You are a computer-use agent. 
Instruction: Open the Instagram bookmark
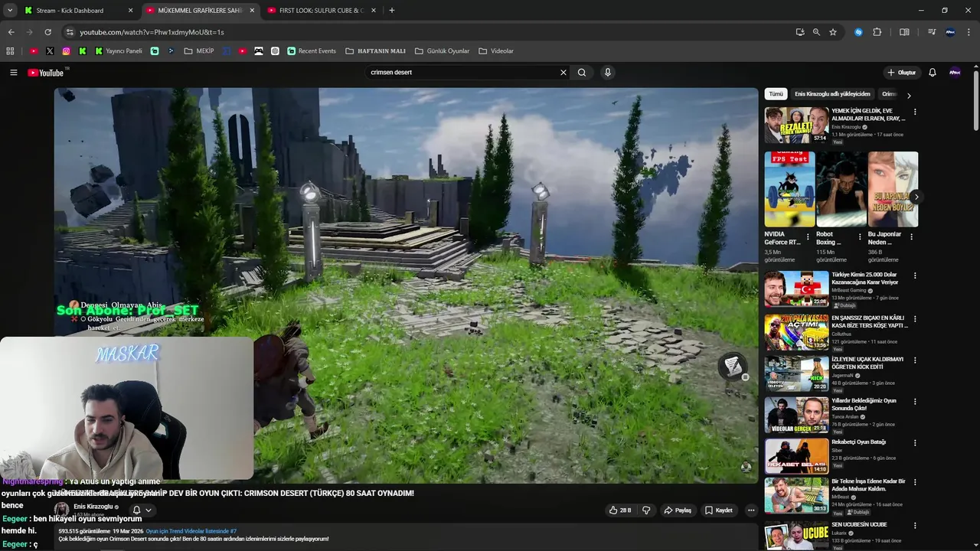click(67, 51)
